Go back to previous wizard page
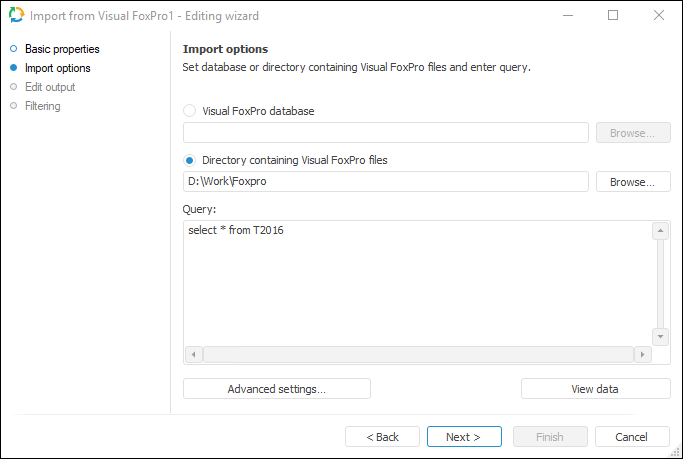683x459 pixels. (x=382, y=437)
